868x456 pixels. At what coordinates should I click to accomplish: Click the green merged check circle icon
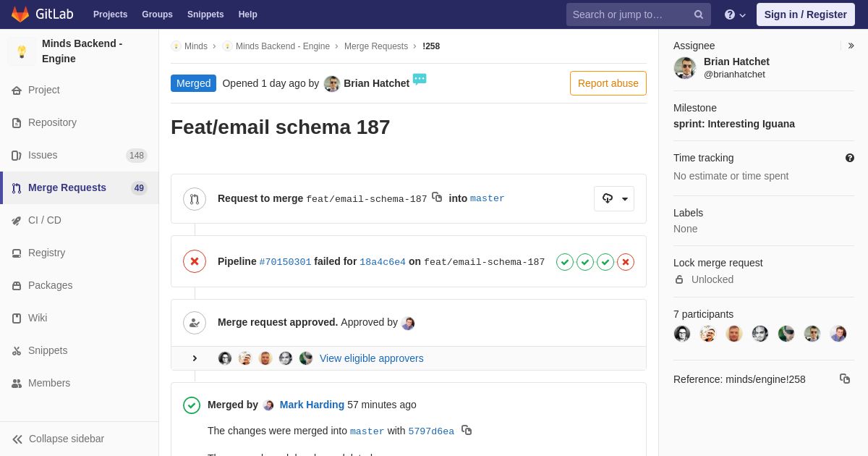coord(192,405)
